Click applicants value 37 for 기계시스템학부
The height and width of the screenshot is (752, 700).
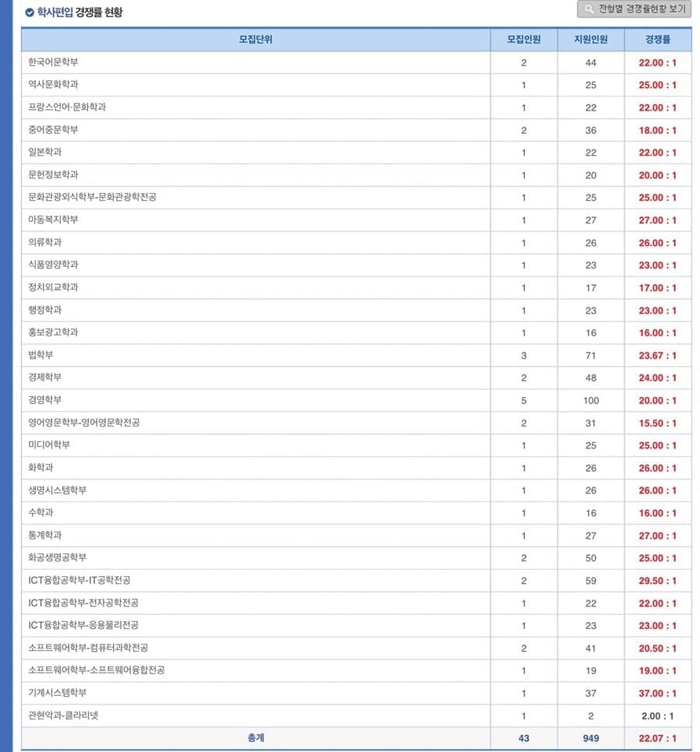[x=591, y=694]
